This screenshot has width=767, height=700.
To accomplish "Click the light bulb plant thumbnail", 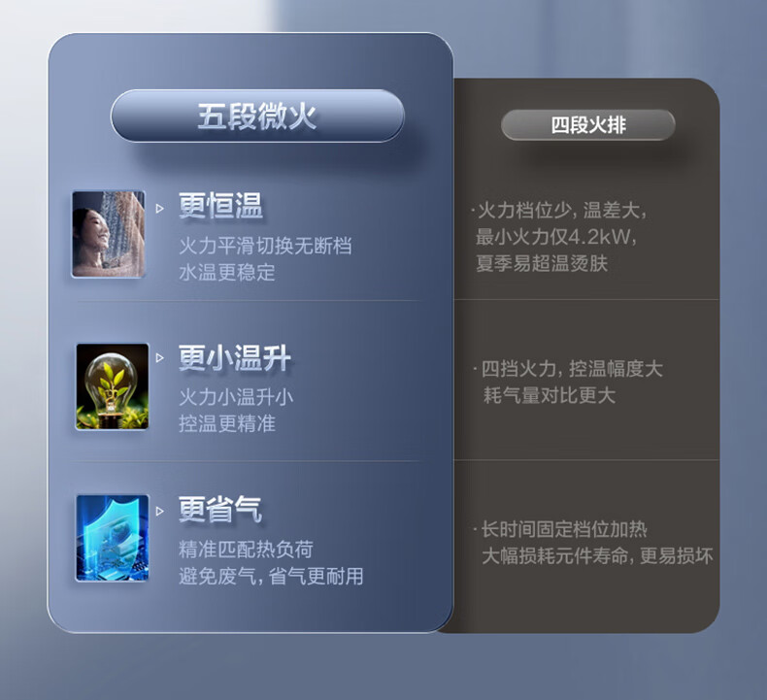I will [112, 386].
